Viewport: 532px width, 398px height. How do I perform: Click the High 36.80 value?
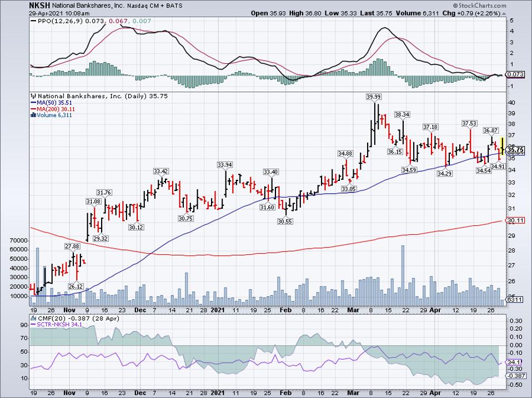(x=304, y=13)
